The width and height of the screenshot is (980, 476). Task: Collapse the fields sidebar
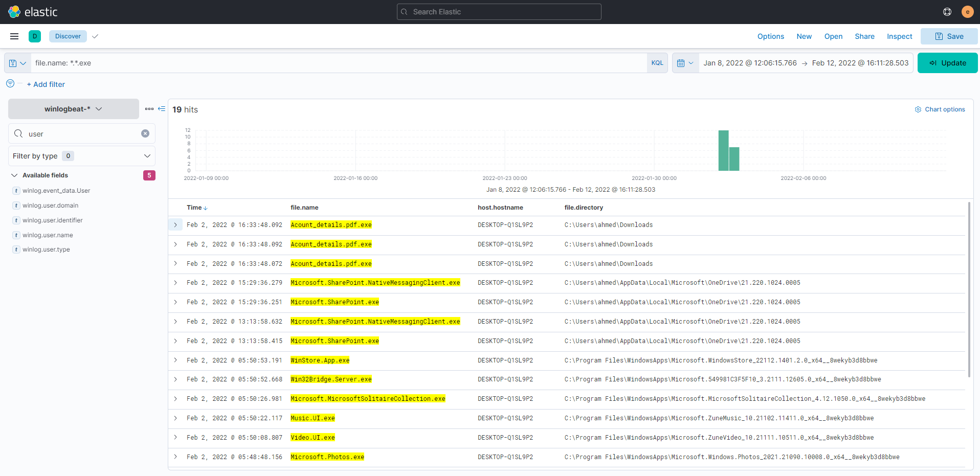pyautogui.click(x=162, y=109)
